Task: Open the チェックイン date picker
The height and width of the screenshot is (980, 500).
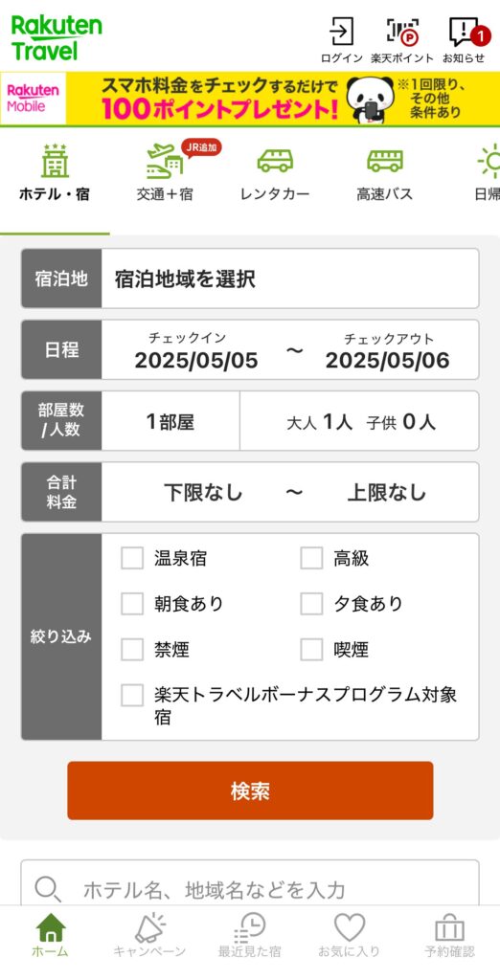Action: (x=195, y=350)
